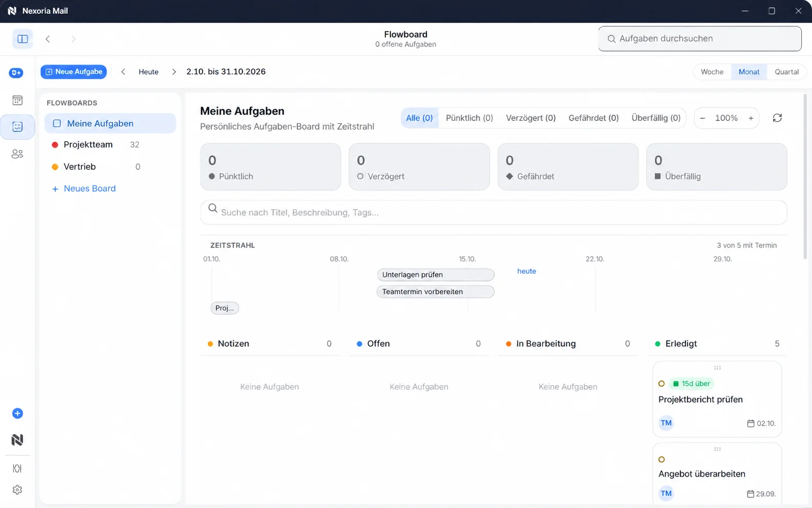Click the blue plus circle icon
The width and height of the screenshot is (812, 508).
pos(17,413)
